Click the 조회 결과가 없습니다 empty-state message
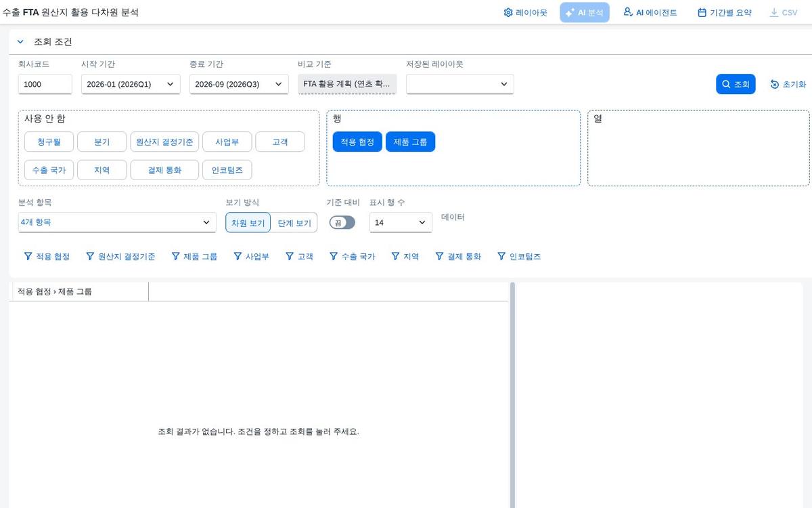This screenshot has height=508, width=812. pyautogui.click(x=258, y=431)
